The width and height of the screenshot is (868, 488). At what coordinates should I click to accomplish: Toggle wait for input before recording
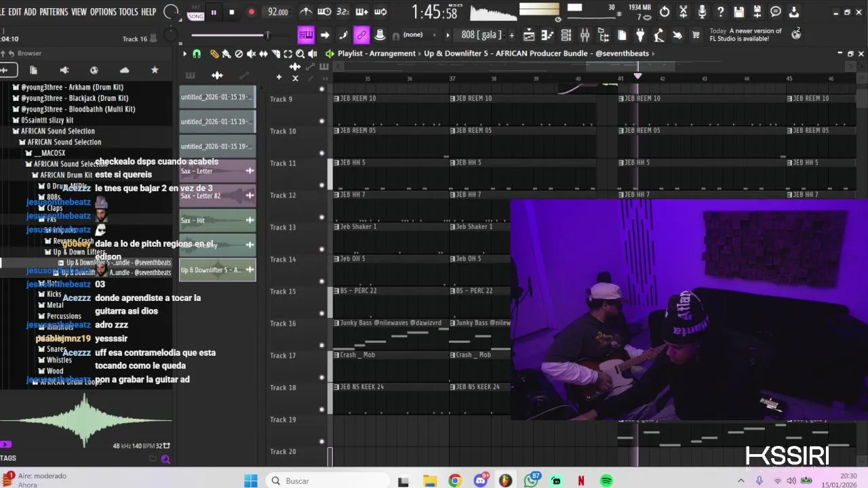coord(324,12)
